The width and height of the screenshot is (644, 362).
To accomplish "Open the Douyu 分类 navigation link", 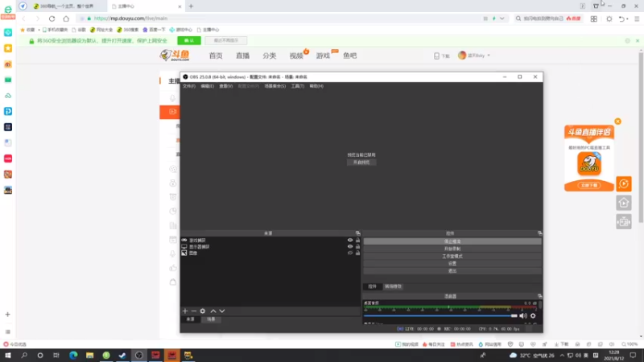I will [270, 56].
